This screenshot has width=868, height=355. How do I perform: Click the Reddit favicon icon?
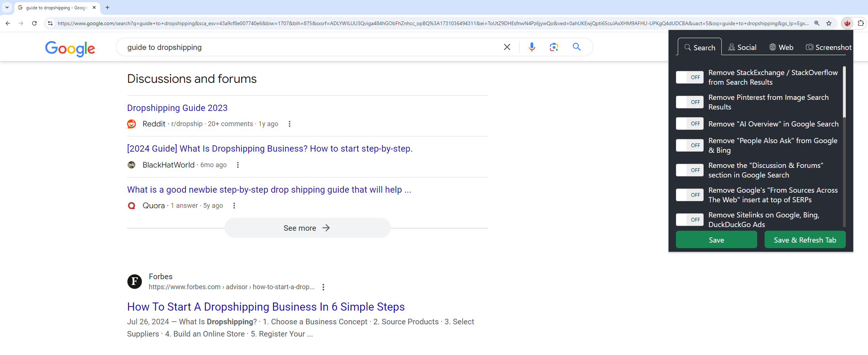click(x=131, y=124)
